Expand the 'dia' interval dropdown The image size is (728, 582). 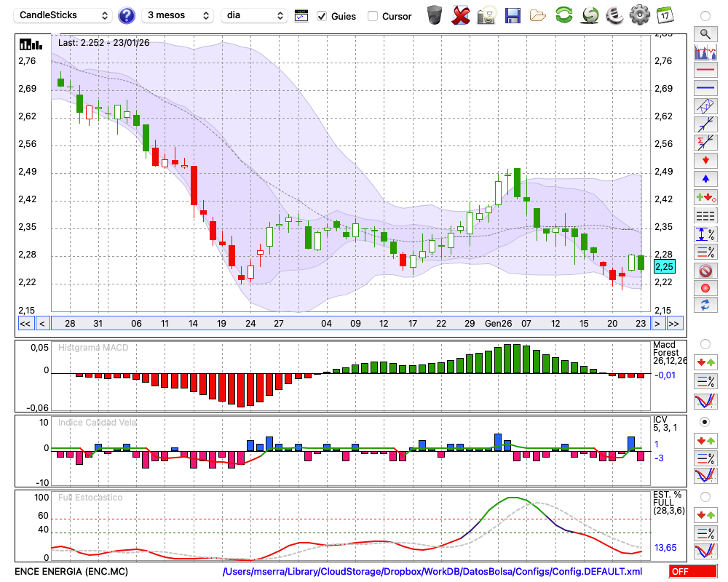tap(255, 15)
